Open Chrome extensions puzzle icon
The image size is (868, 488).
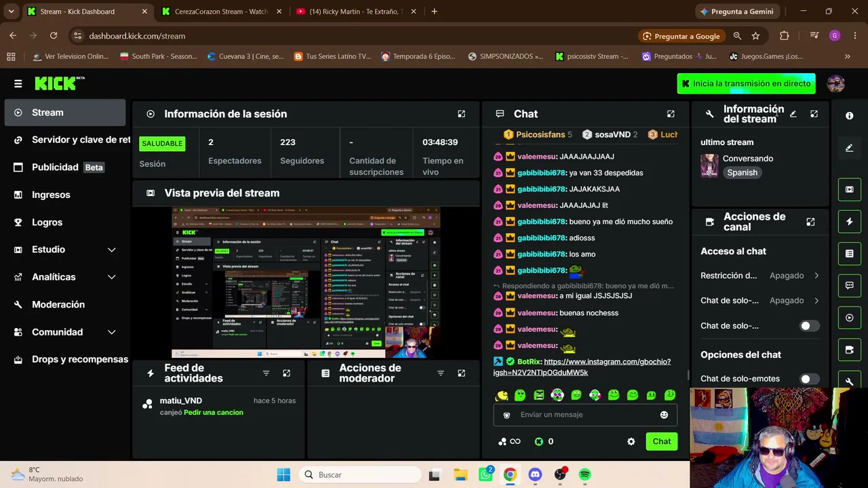pyautogui.click(x=785, y=36)
